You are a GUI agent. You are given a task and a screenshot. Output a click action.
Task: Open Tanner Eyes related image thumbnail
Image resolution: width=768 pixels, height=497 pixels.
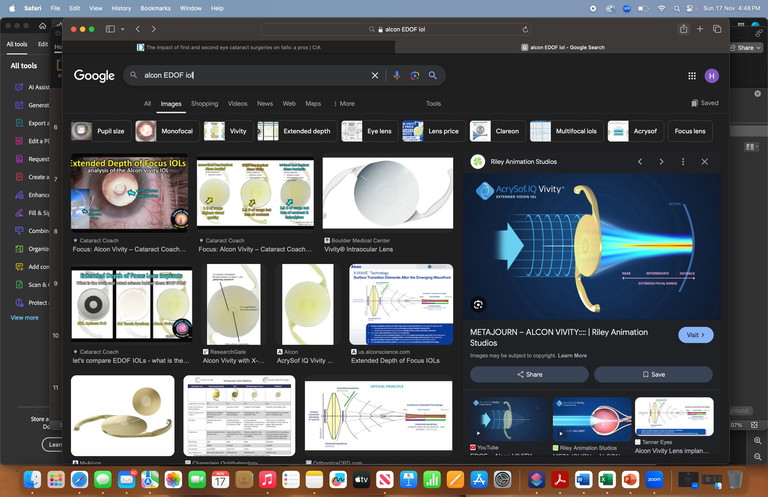point(674,417)
